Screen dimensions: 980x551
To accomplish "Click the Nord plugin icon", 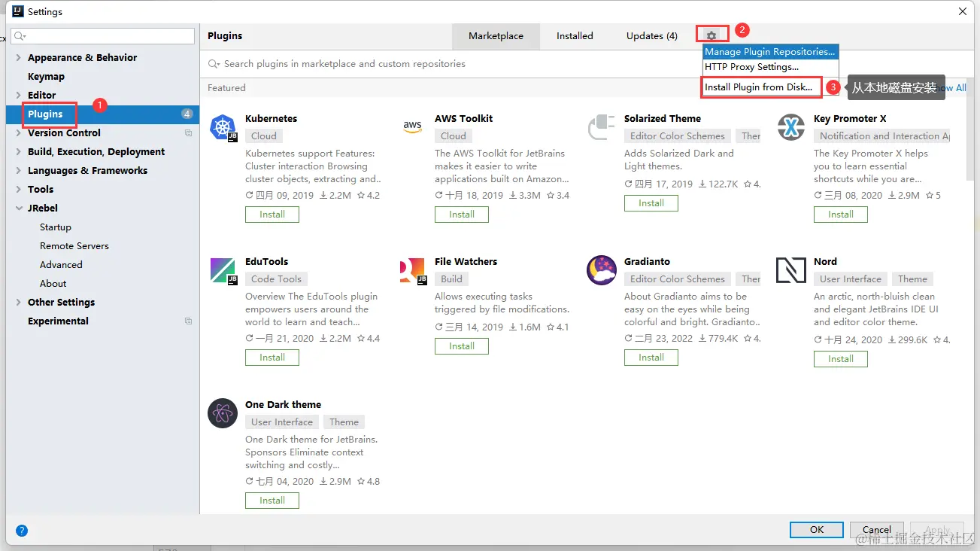I will pos(791,270).
